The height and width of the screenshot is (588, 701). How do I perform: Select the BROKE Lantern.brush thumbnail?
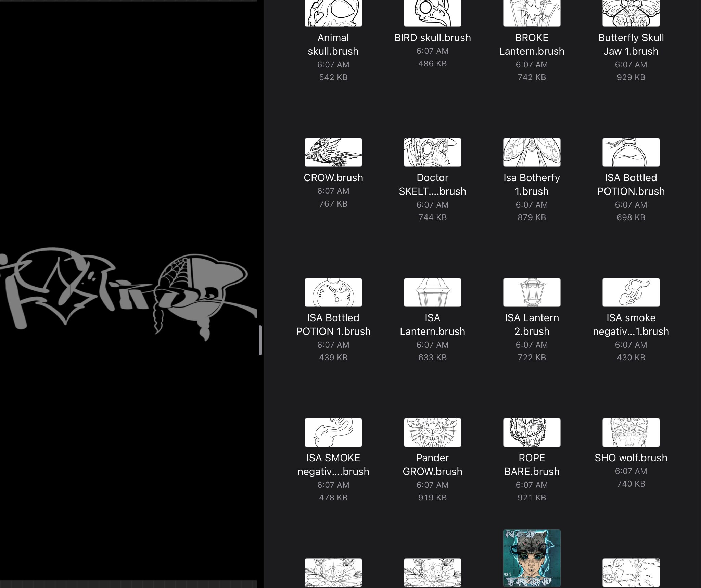point(532,13)
